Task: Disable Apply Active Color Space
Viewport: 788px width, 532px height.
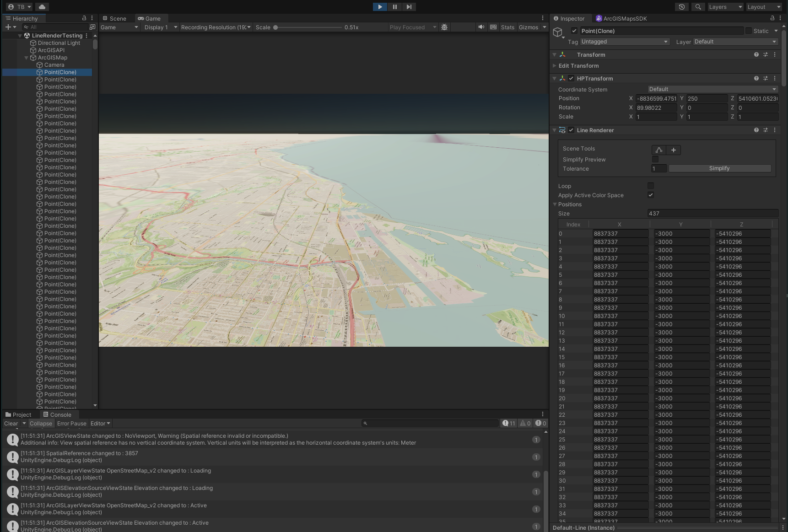Action: (x=650, y=195)
